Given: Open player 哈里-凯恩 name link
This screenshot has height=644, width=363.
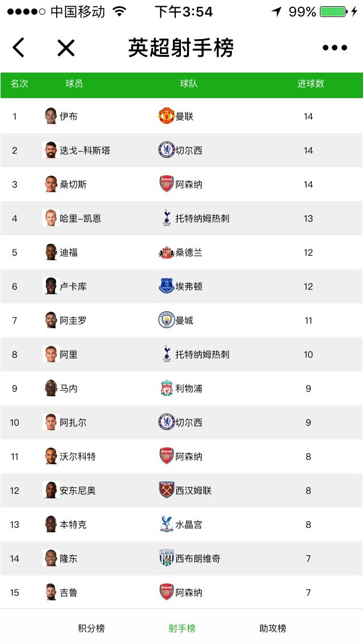Looking at the screenshot, I should (81, 218).
